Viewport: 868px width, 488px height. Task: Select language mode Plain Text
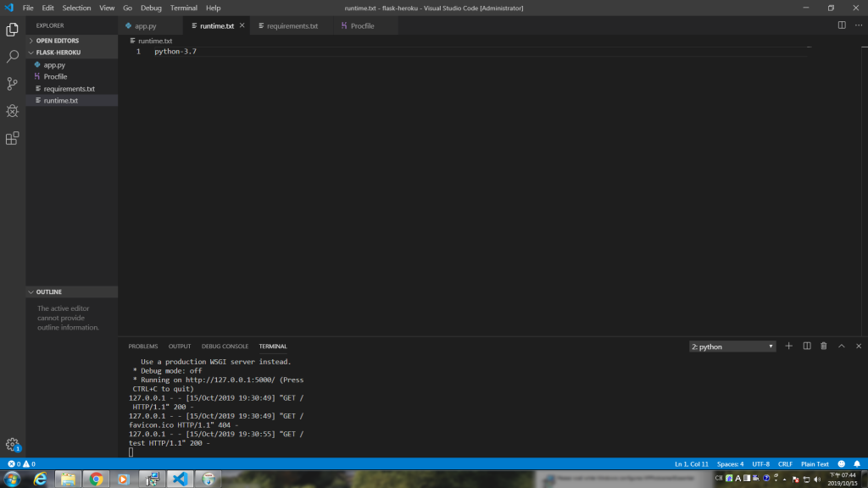[x=815, y=464]
